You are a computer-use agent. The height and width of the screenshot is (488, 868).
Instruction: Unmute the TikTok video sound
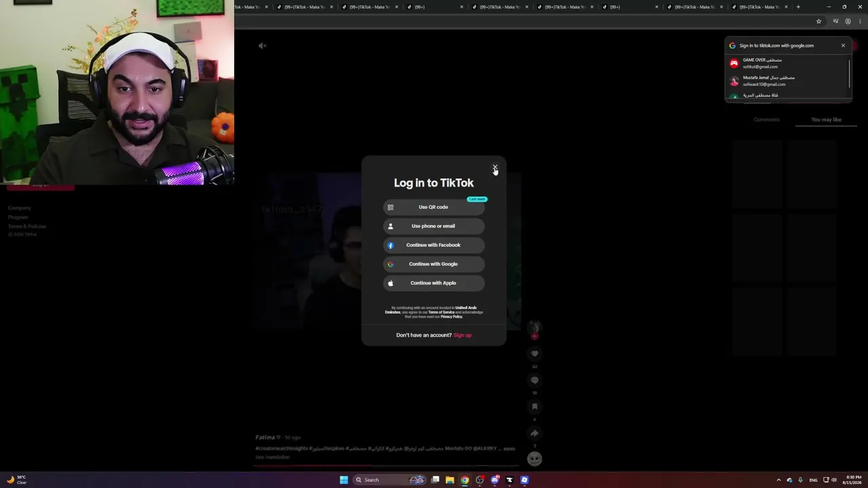pyautogui.click(x=262, y=45)
